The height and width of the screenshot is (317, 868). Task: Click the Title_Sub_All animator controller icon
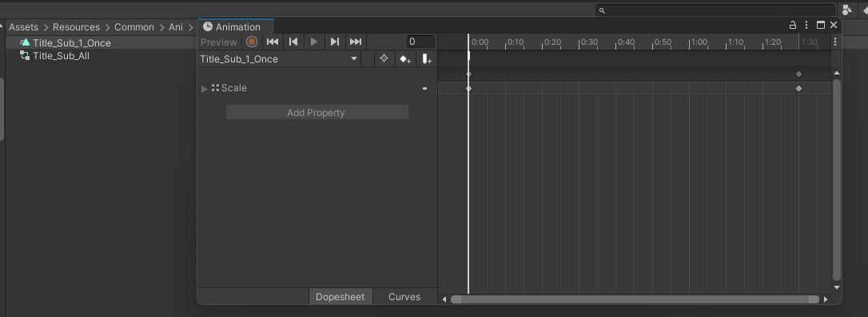[x=25, y=55]
